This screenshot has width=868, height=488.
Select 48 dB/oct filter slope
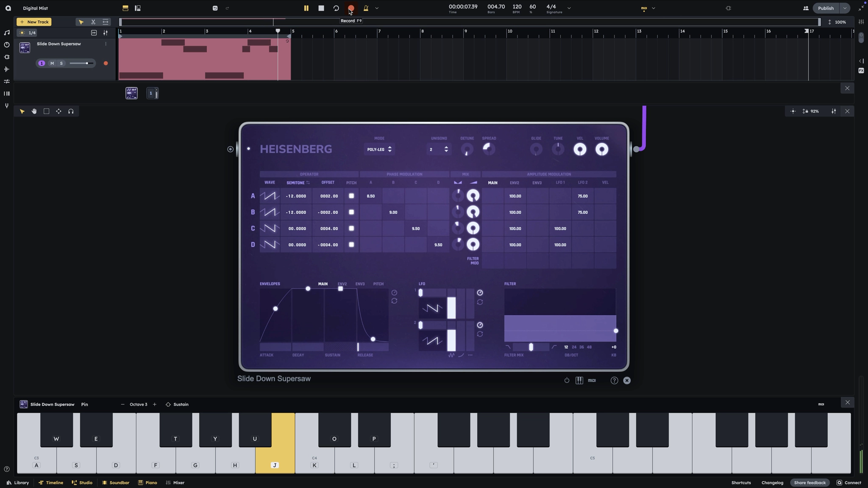pos(589,347)
